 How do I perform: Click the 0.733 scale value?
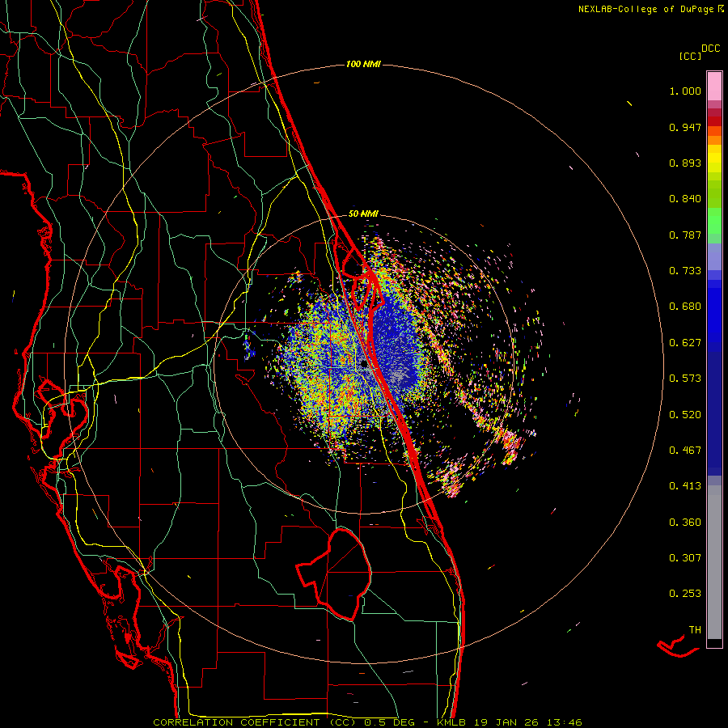685,271
